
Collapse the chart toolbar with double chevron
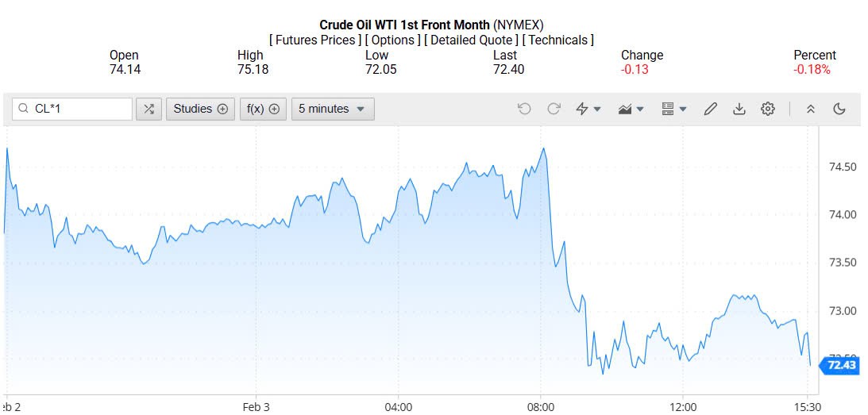tap(811, 109)
